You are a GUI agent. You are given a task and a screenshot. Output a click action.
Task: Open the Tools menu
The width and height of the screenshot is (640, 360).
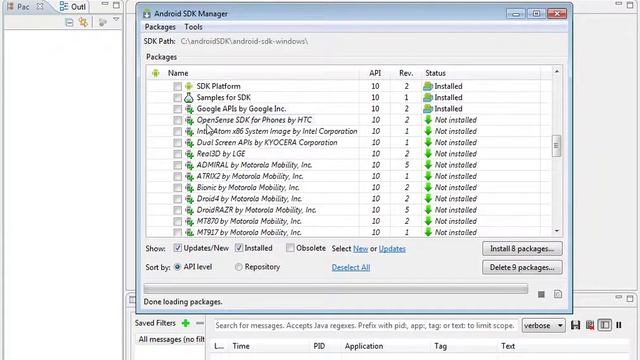click(x=193, y=27)
